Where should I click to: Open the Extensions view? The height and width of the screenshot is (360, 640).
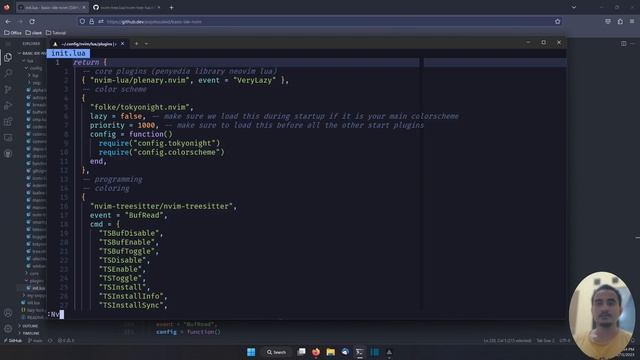8,122
